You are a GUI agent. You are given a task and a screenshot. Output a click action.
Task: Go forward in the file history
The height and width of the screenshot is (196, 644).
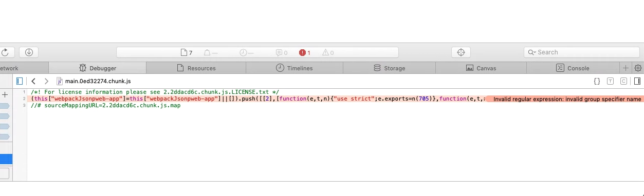(x=46, y=81)
